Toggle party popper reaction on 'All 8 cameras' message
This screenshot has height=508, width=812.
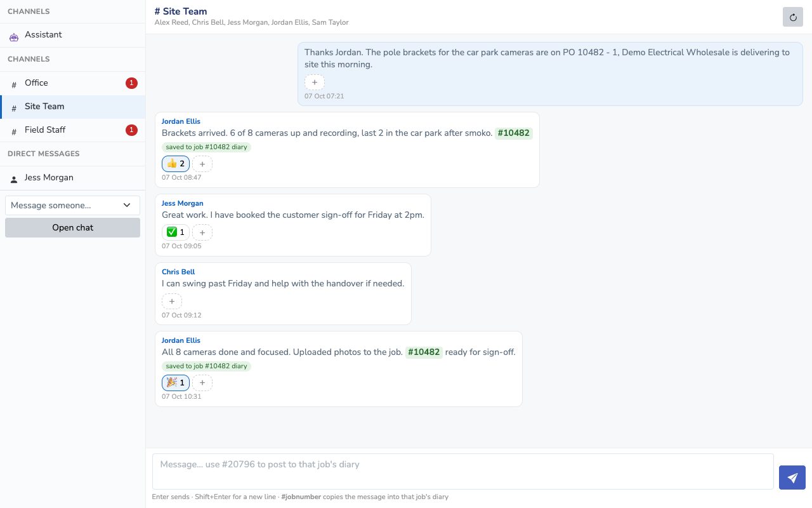(176, 382)
